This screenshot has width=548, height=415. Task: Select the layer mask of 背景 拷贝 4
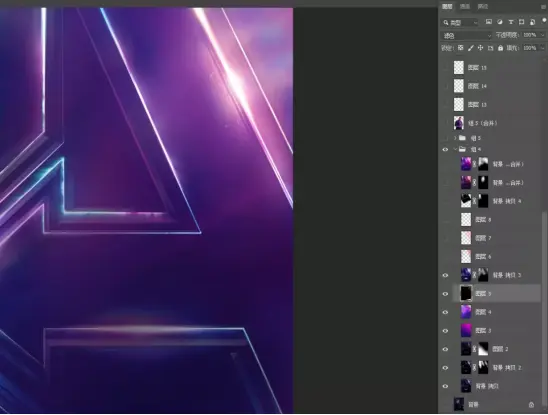click(x=483, y=201)
